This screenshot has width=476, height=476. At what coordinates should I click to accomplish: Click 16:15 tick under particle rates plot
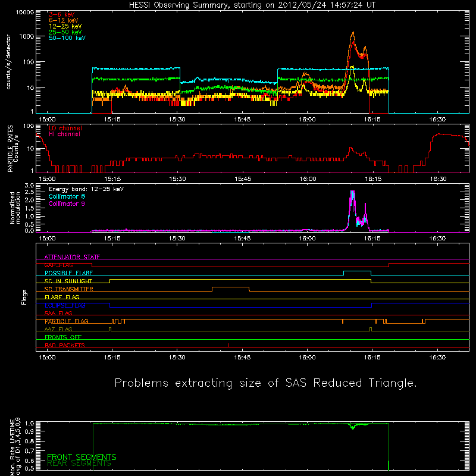[373, 179]
